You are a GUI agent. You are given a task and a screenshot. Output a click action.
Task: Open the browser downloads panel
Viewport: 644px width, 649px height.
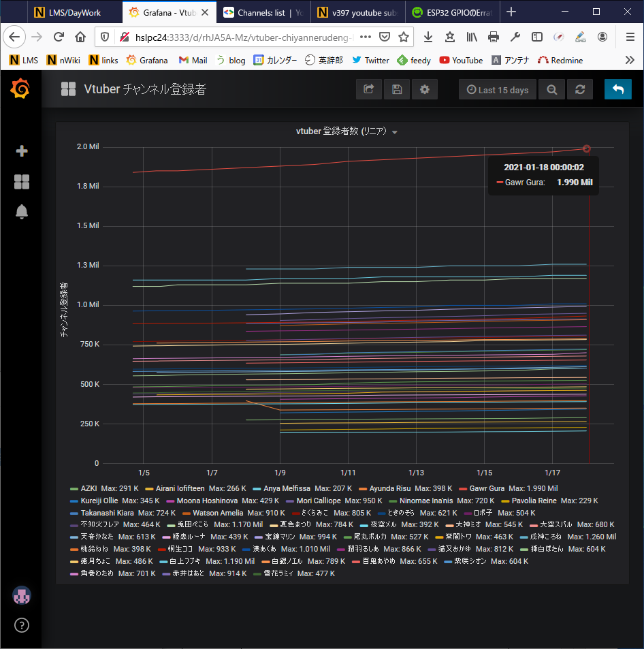(x=428, y=37)
